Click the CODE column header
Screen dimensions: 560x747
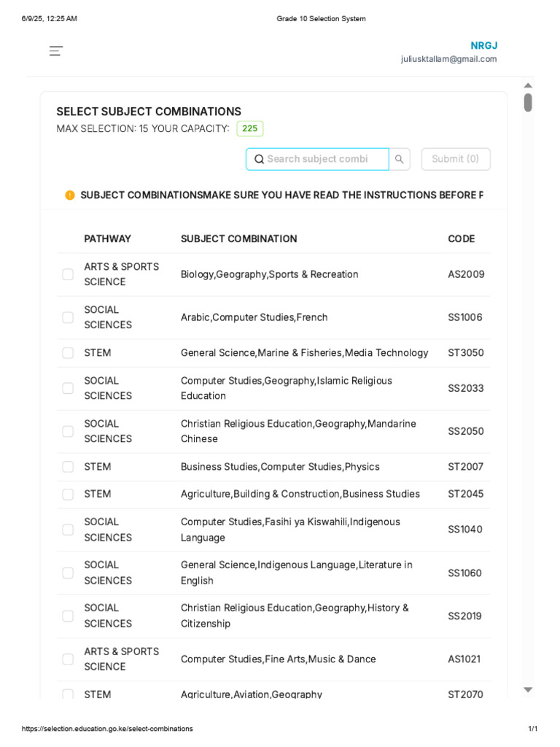click(462, 239)
